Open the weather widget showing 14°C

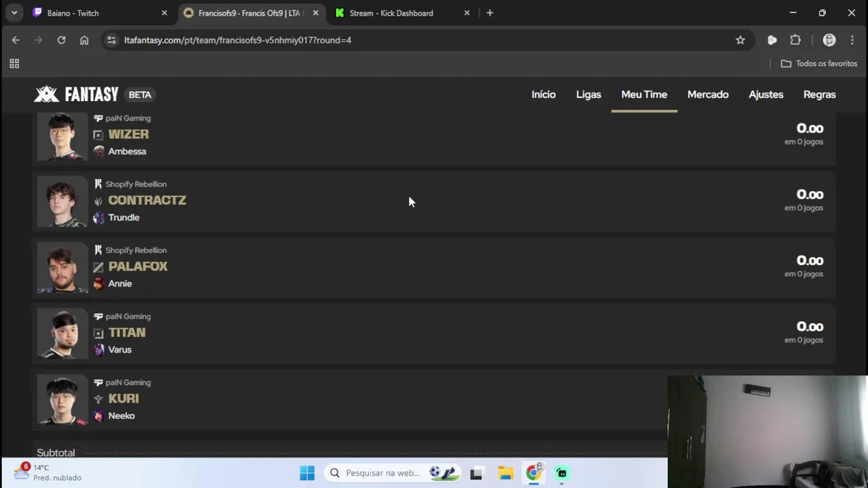point(47,472)
